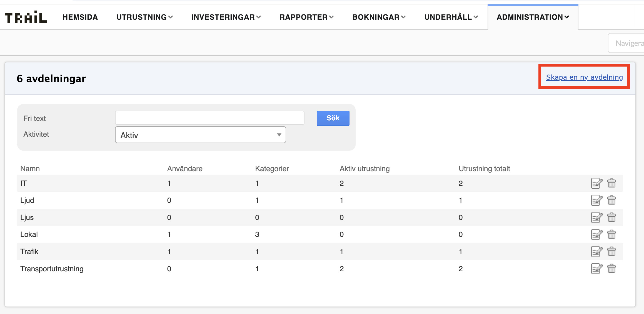Expand the Utrustning menu
The width and height of the screenshot is (644, 314).
[144, 17]
